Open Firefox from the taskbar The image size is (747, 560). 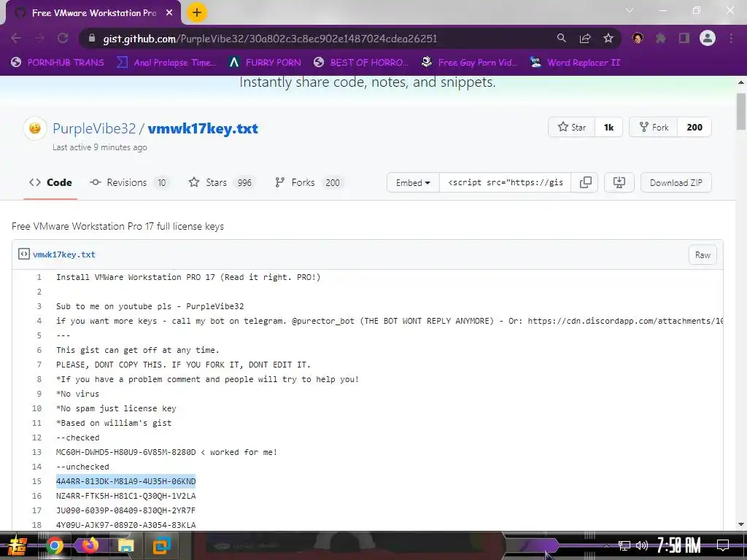click(x=90, y=545)
